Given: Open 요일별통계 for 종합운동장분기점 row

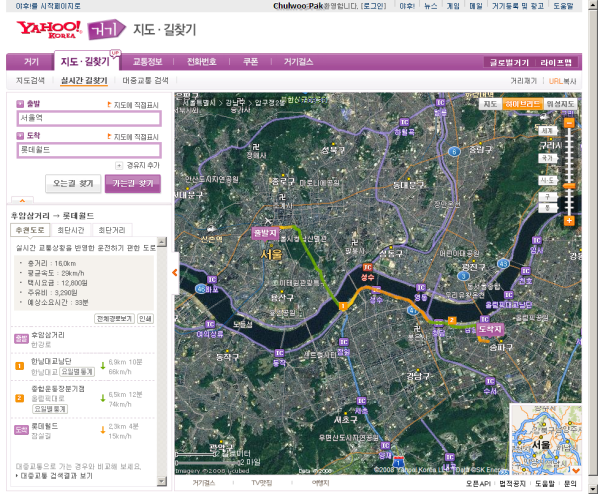Looking at the screenshot, I should 50,409.
